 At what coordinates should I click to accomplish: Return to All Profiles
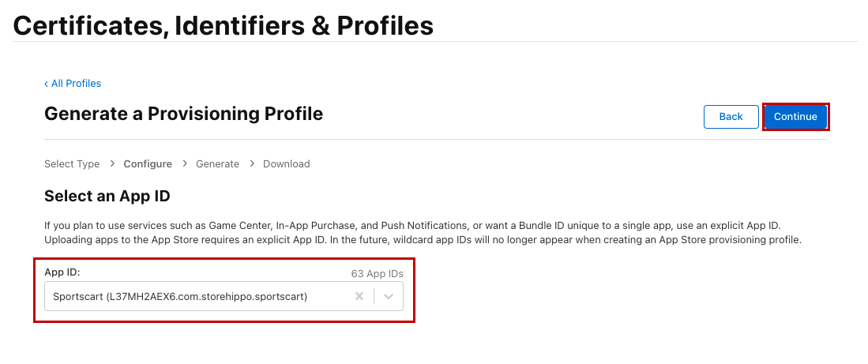[x=76, y=84]
